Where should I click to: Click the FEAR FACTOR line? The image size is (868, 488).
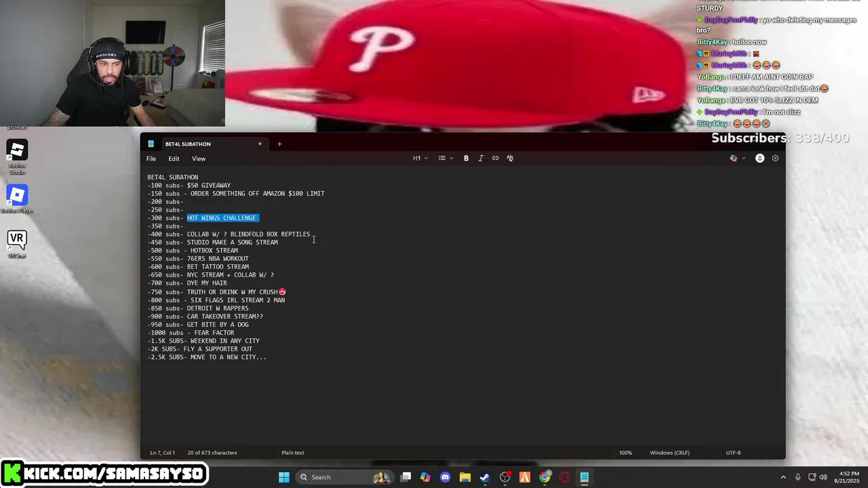(x=191, y=333)
